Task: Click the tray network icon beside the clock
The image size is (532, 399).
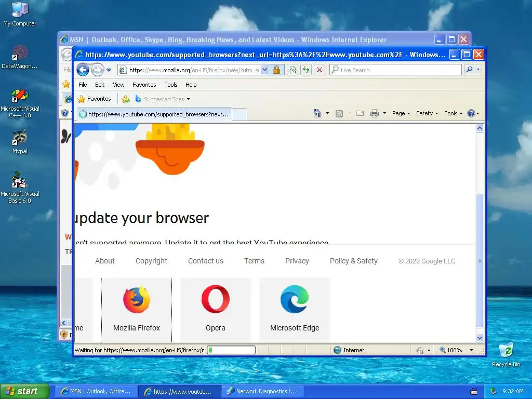Action: coord(494,392)
